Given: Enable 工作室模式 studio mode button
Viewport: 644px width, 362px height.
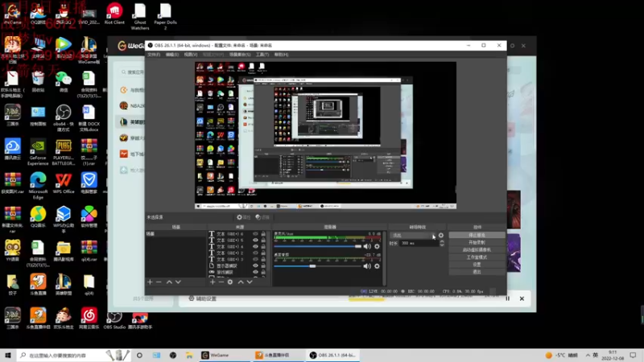Looking at the screenshot, I should point(477,257).
